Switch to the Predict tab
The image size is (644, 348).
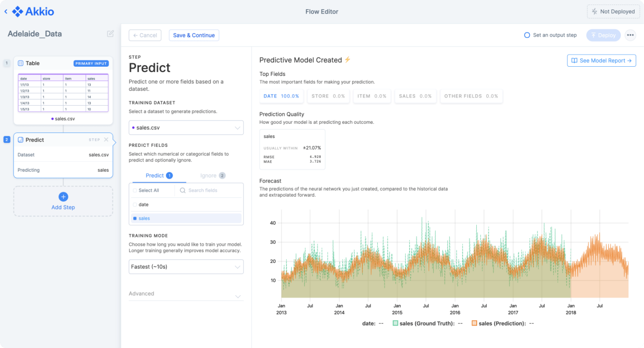pos(155,175)
